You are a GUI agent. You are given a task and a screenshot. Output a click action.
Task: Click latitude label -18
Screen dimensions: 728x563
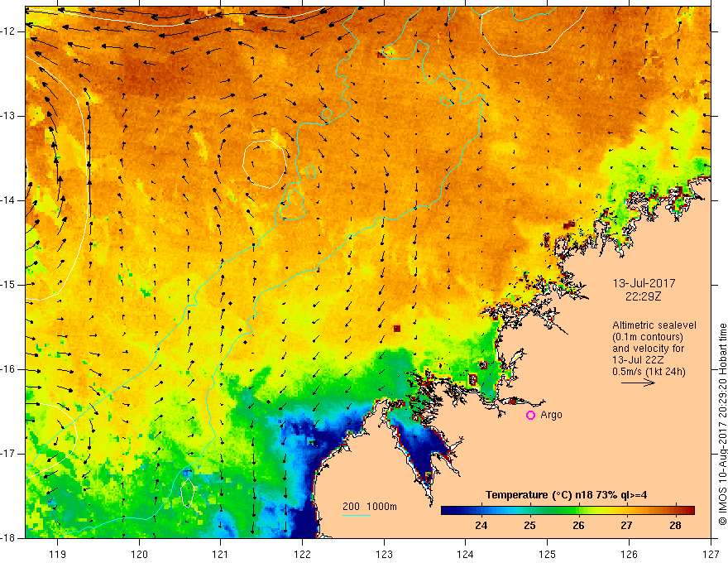9,538
